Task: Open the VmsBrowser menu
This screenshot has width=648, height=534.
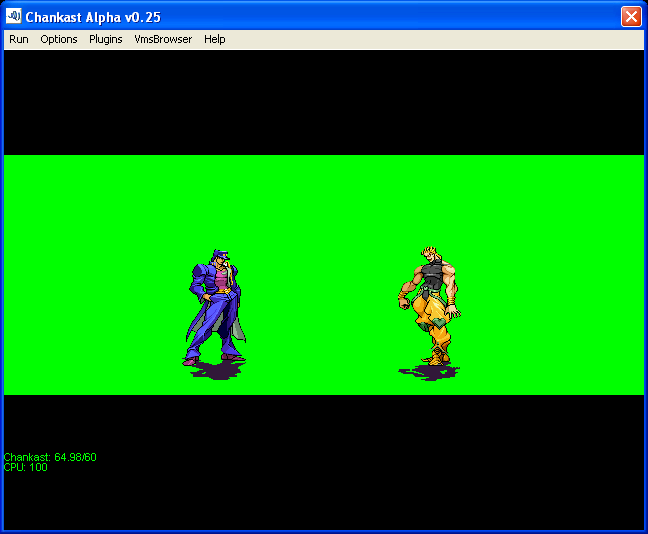Action: [x=163, y=39]
